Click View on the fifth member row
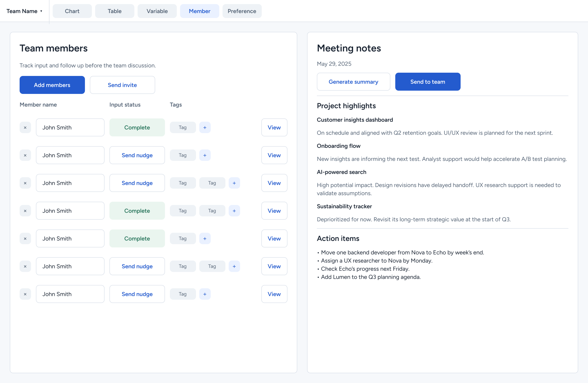 click(x=274, y=238)
